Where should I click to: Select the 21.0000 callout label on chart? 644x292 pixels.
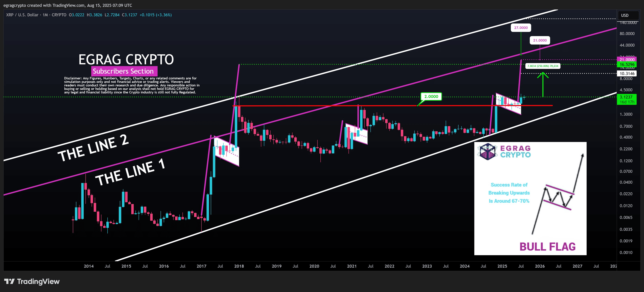pos(540,40)
